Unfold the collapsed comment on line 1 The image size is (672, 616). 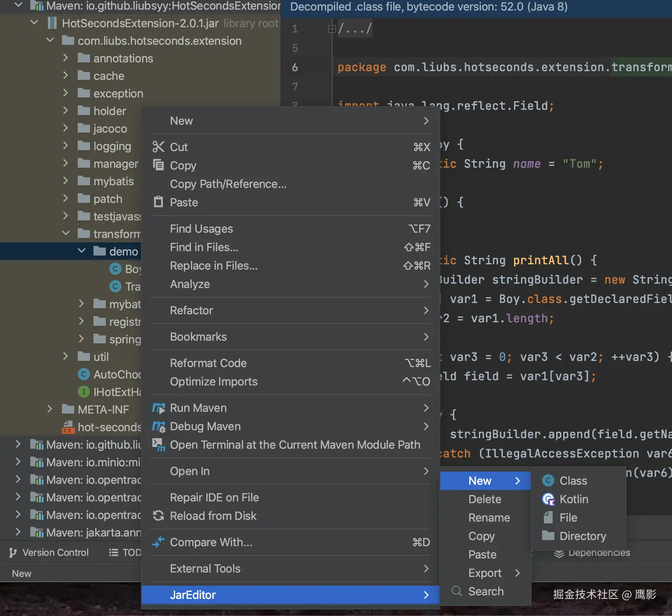[332, 29]
